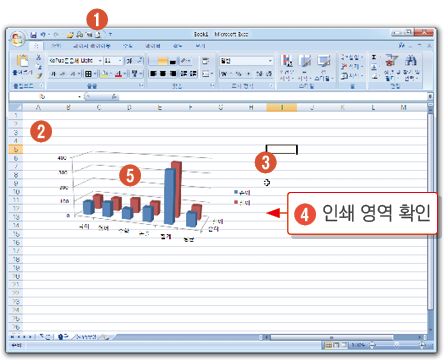444x361 pixels.
Task: Switch to the Insert ribbon tab
Action: 56,46
